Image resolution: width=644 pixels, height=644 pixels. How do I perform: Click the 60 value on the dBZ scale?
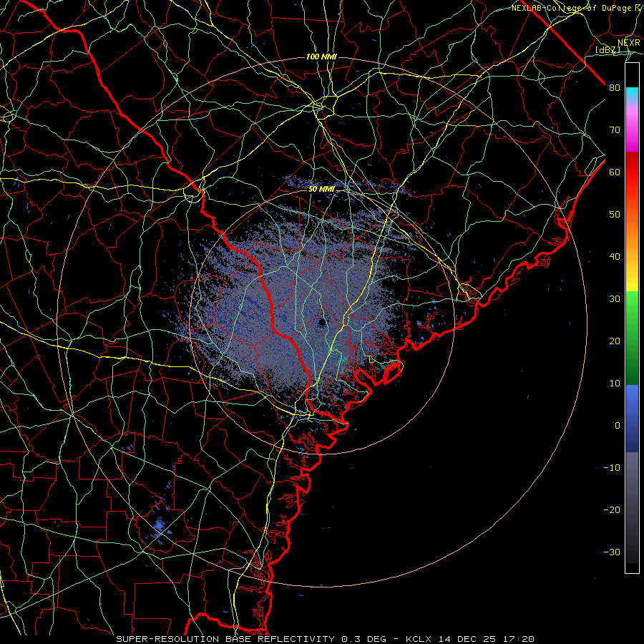615,172
